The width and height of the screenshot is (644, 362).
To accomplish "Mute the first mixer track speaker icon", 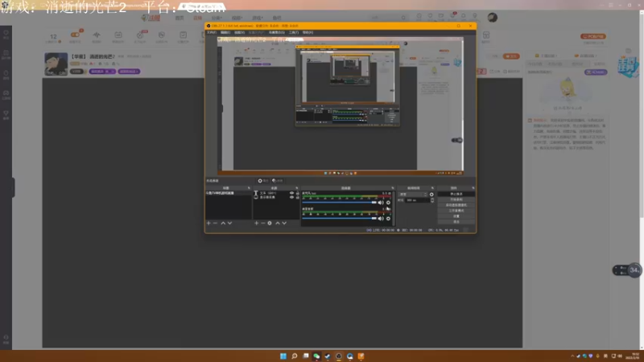I will pyautogui.click(x=381, y=203).
